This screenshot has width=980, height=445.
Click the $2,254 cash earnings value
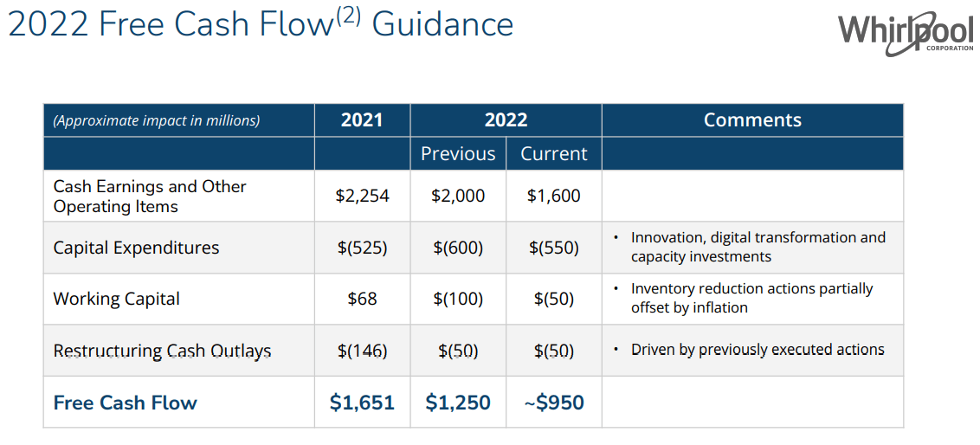[362, 197]
